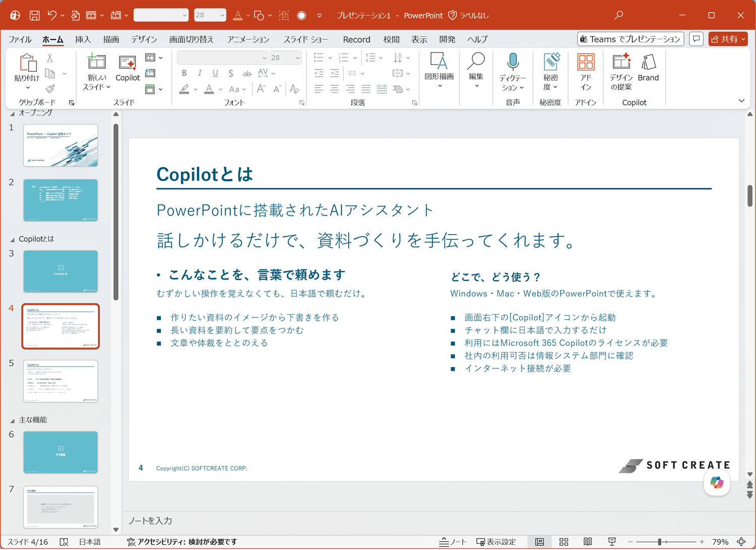Expand the Paste options arrow

pyautogui.click(x=28, y=88)
